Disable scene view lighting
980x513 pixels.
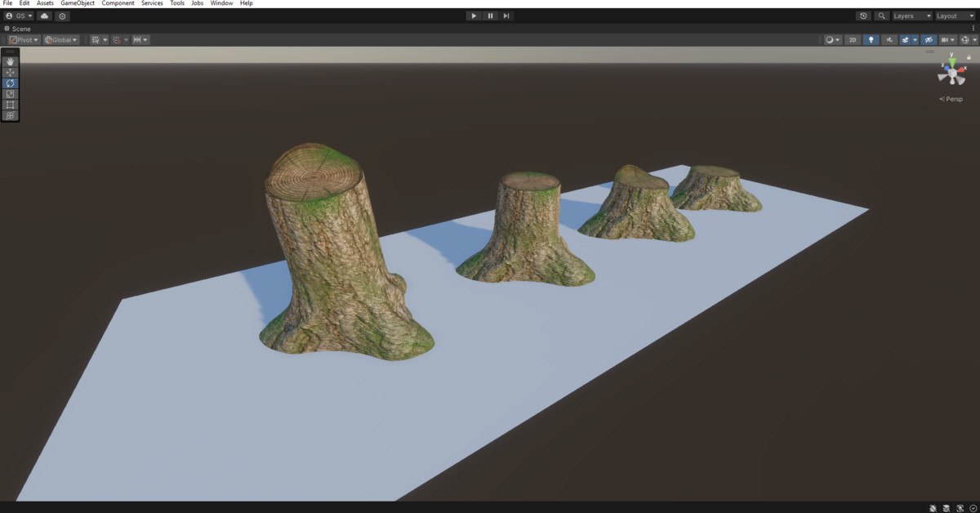(x=871, y=39)
